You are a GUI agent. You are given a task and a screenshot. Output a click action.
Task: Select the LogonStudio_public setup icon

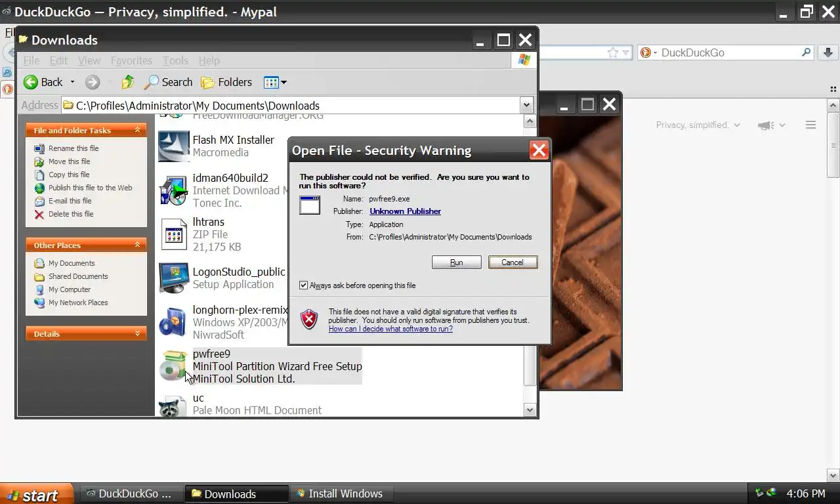[x=174, y=278]
